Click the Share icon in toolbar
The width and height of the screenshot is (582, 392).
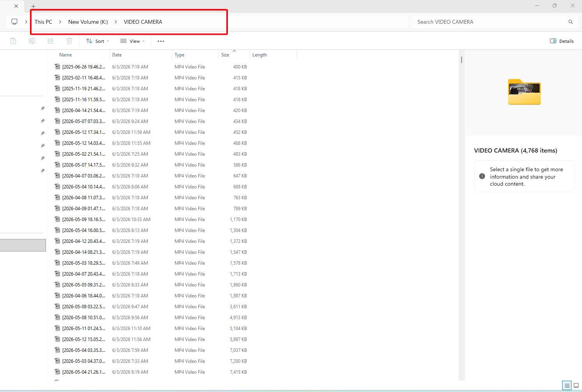[51, 41]
